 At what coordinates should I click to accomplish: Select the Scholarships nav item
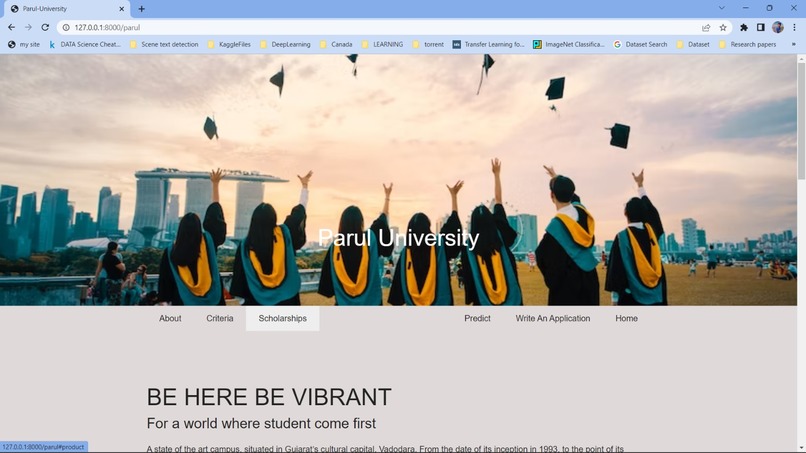click(282, 318)
